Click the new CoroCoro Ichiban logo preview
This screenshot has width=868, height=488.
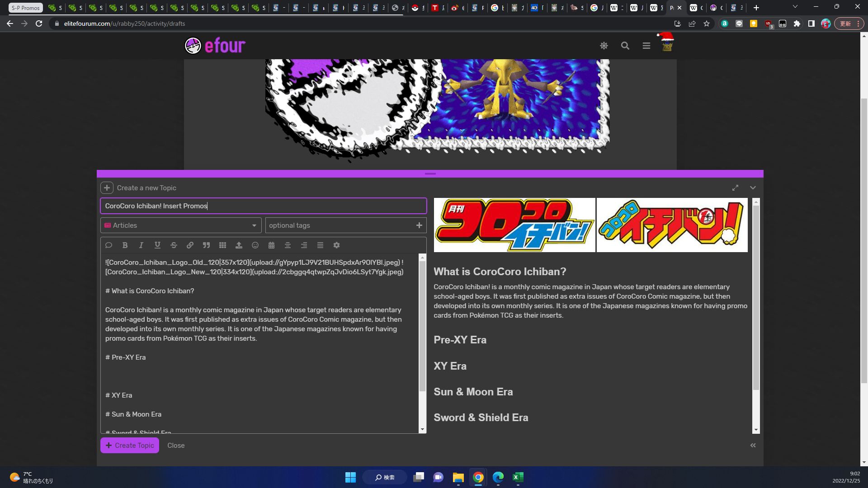click(672, 225)
